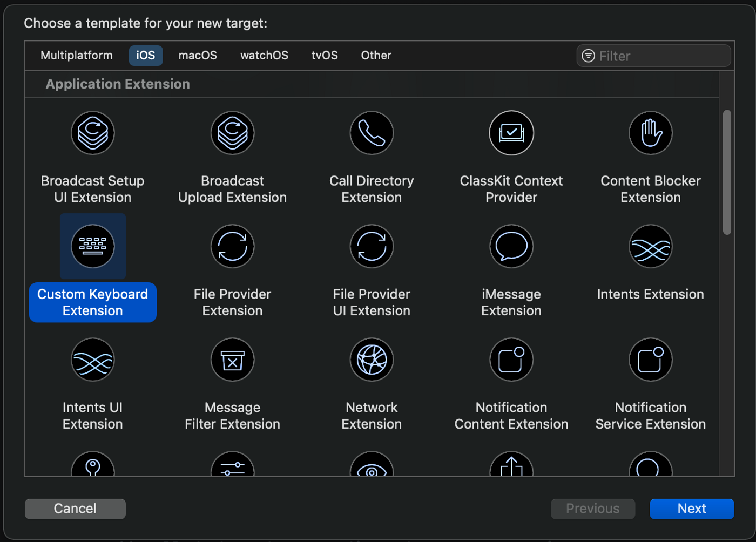This screenshot has width=756, height=542.
Task: Select the ClassKit Context Provider icon
Action: click(x=511, y=133)
